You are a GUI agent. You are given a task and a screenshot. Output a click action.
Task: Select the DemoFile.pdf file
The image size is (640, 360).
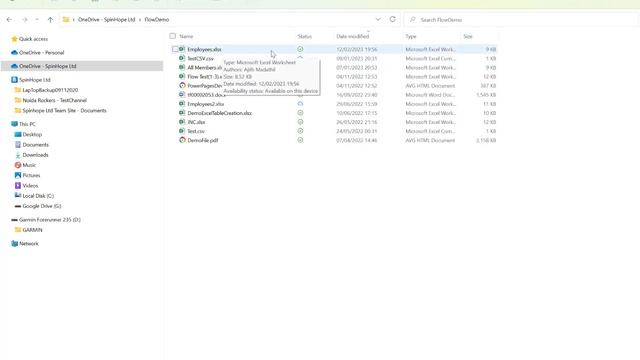coord(203,140)
